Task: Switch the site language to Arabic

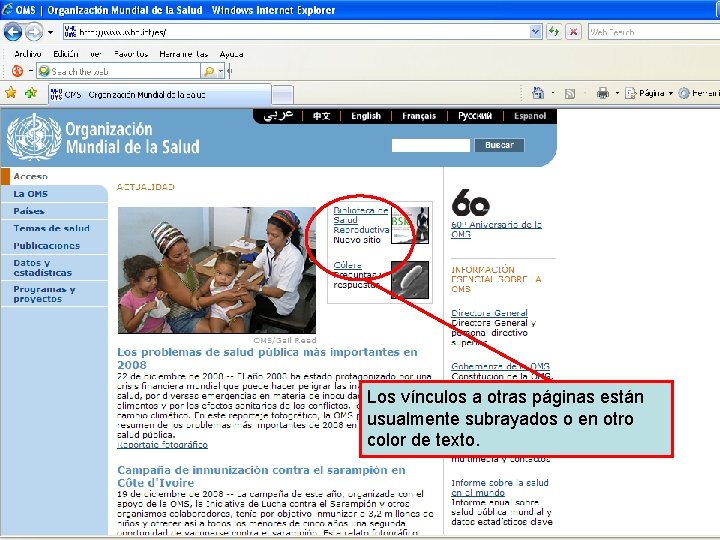Action: [x=278, y=116]
